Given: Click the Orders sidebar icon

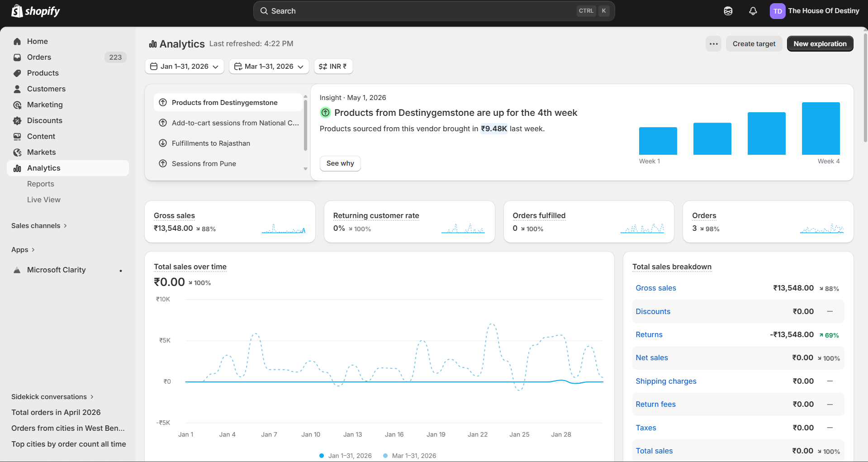Looking at the screenshot, I should [17, 57].
